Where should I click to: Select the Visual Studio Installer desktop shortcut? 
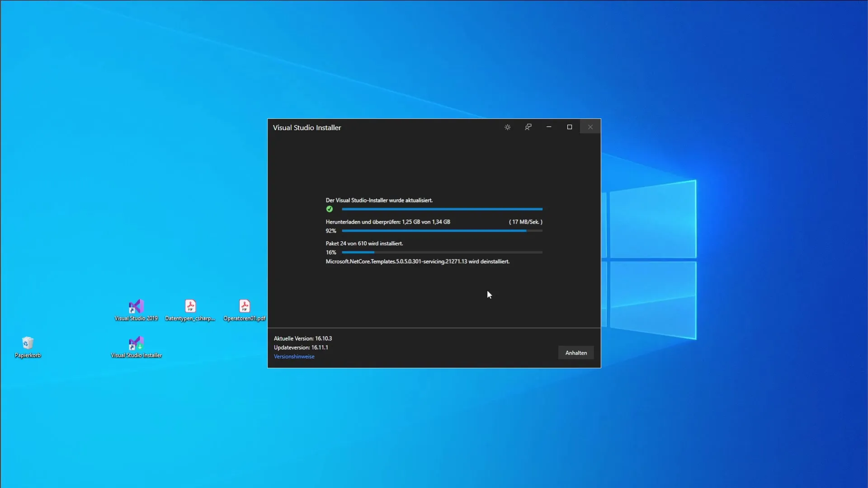coord(136,347)
